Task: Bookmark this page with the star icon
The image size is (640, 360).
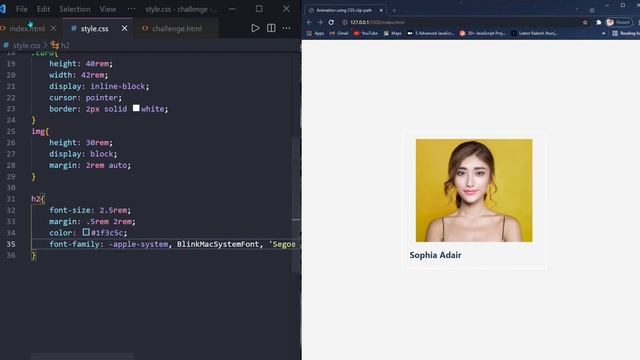Action: [x=585, y=22]
